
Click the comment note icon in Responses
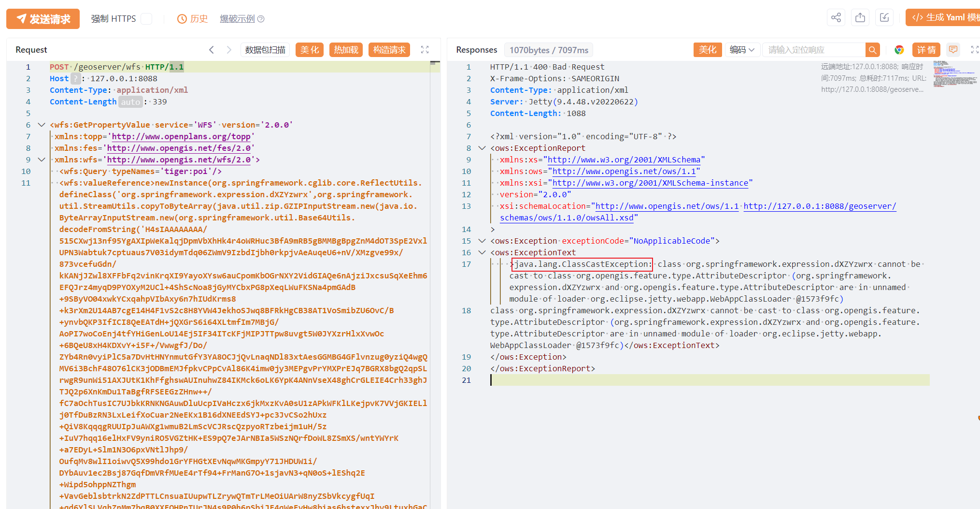[953, 49]
